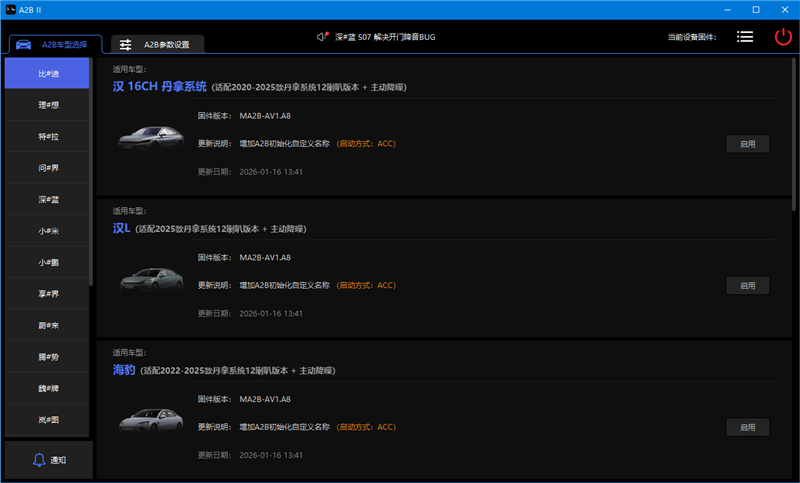Select 比#迪 brand in sidebar
Viewport: 800px width, 483px height.
point(48,74)
